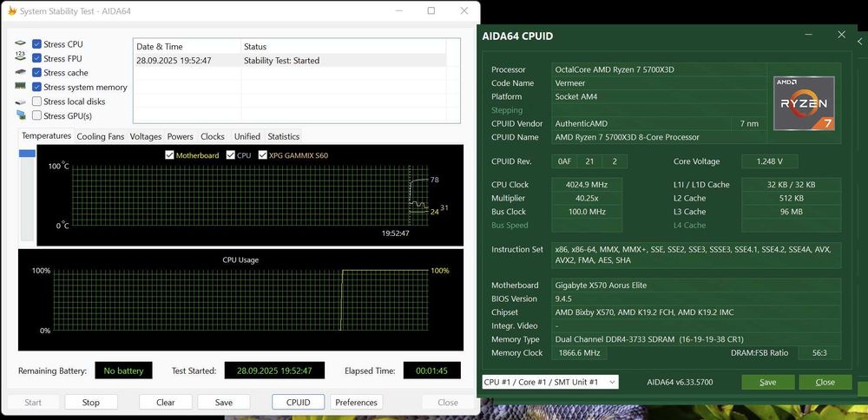This screenshot has width=868, height=420.
Task: Click the Clear button
Action: tap(166, 403)
